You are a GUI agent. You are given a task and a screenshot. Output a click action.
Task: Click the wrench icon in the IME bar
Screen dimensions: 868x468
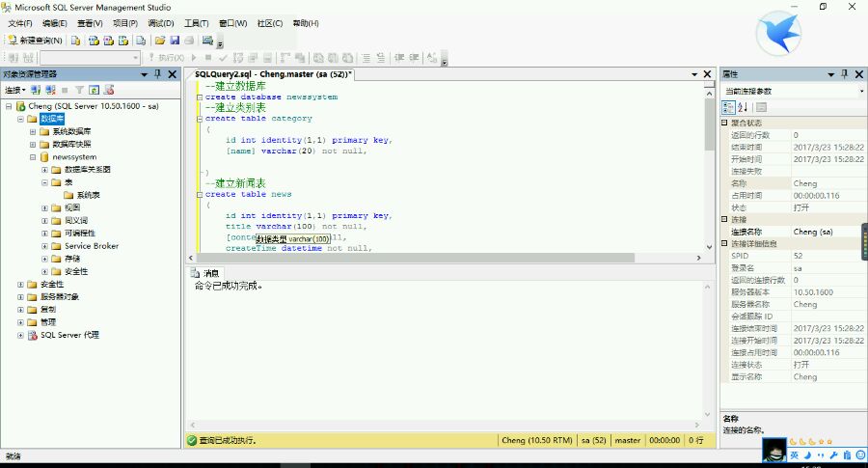(833, 455)
